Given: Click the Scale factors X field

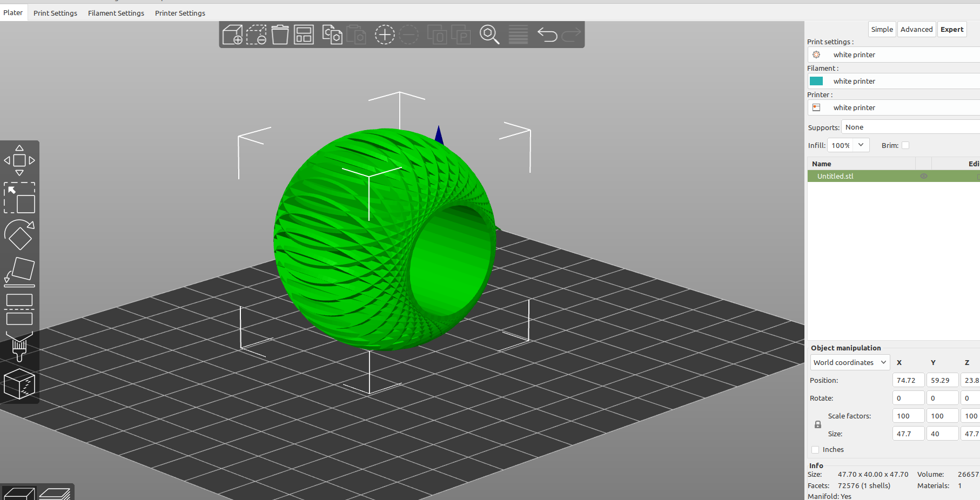Looking at the screenshot, I should point(908,416).
